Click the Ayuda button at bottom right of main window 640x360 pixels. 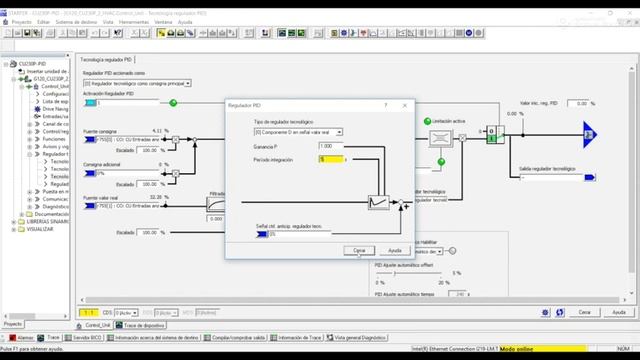[619, 312]
